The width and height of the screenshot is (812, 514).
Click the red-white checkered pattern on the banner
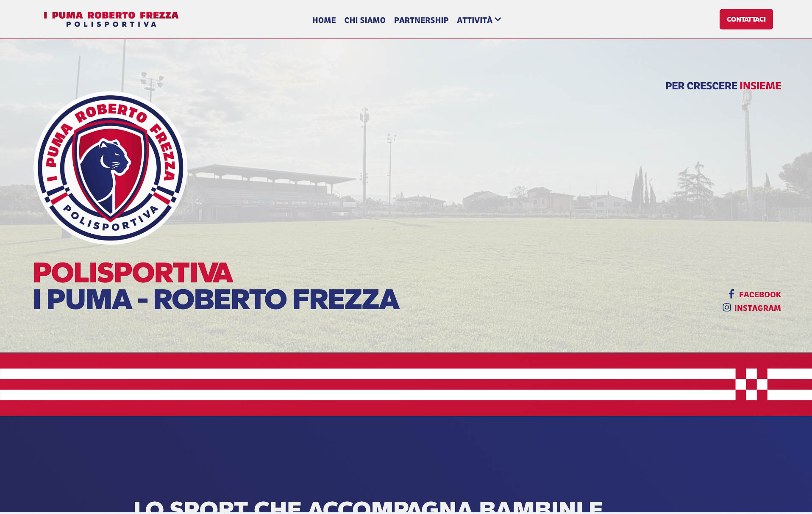pos(751,384)
